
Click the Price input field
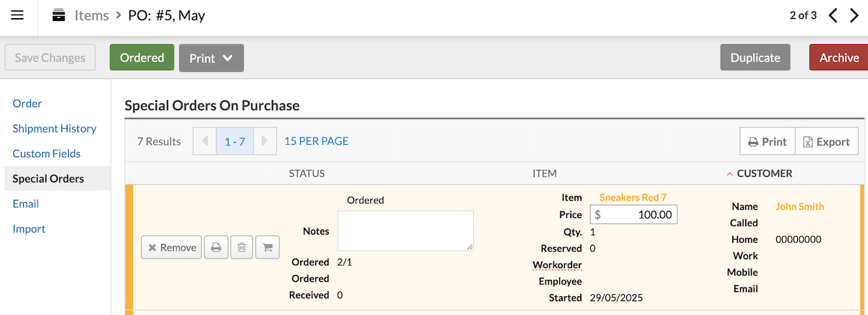pyautogui.click(x=634, y=215)
